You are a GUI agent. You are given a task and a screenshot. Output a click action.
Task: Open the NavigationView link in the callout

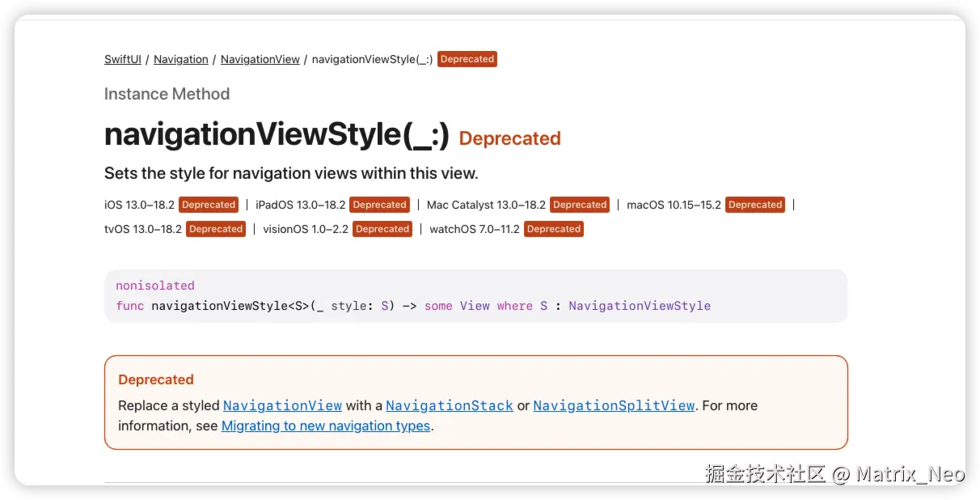[x=283, y=405]
